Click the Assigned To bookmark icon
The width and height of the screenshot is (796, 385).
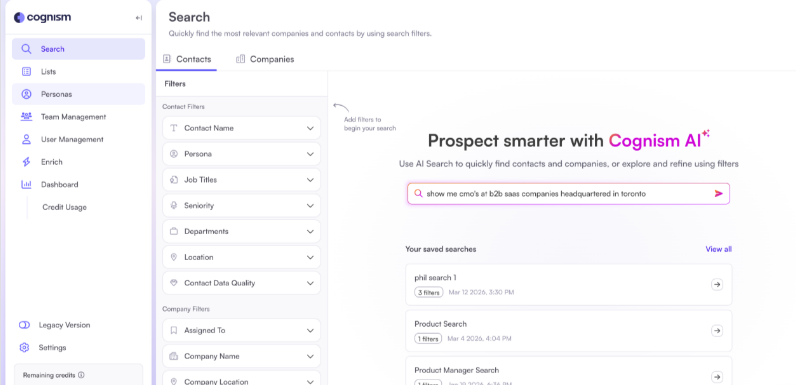point(174,330)
